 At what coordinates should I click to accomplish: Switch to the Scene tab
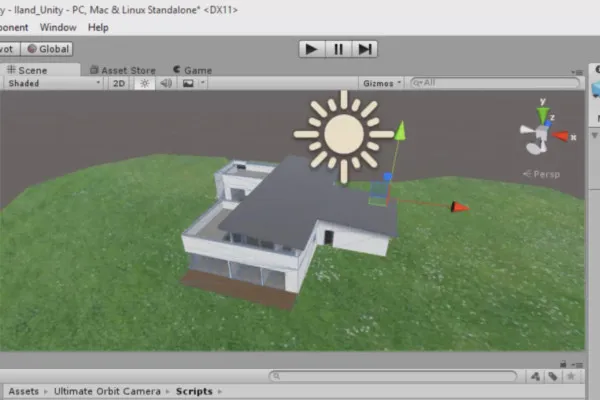(x=40, y=70)
